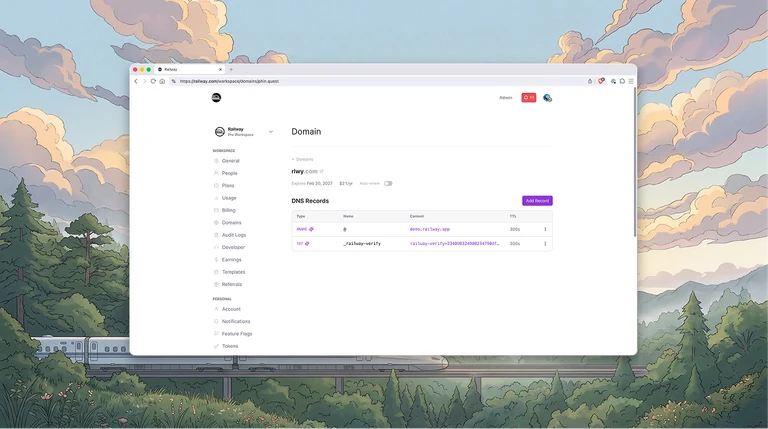Go back with the browser back arrow
768x429 pixels.
pyautogui.click(x=136, y=81)
